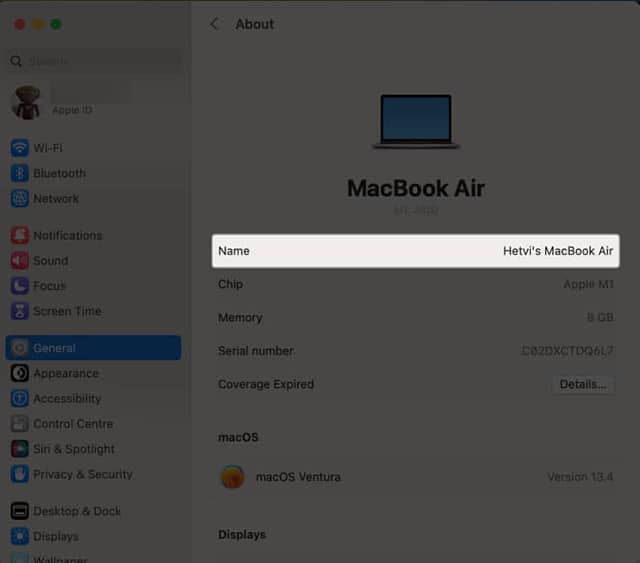This screenshot has height=563, width=640.
Task: Click the sidebar search field
Action: pos(93,61)
